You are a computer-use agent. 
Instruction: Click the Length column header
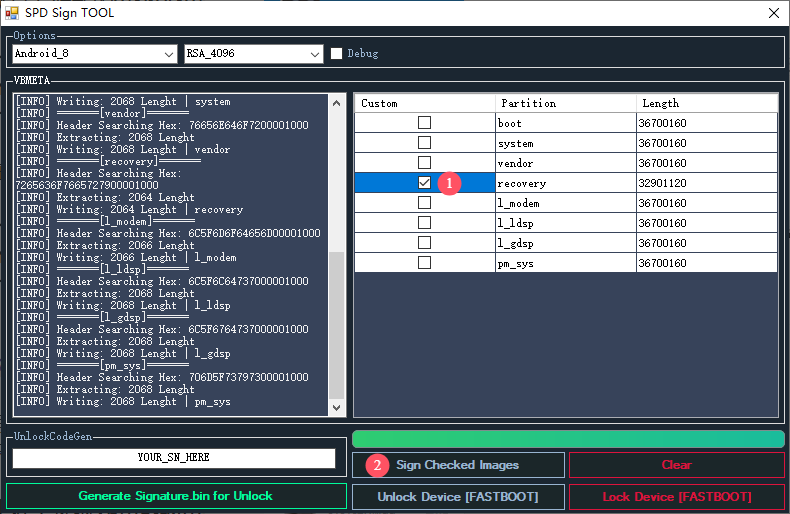706,103
